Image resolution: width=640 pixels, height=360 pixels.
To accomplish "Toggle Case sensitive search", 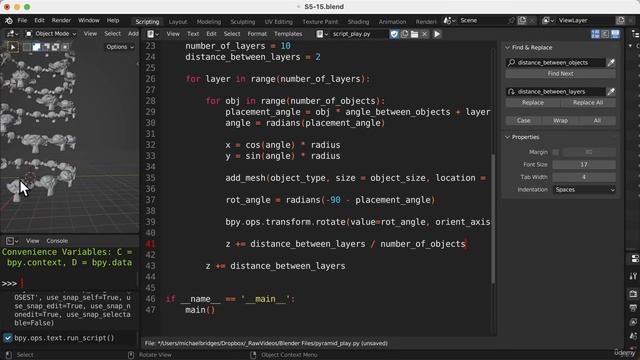I will pos(523,120).
